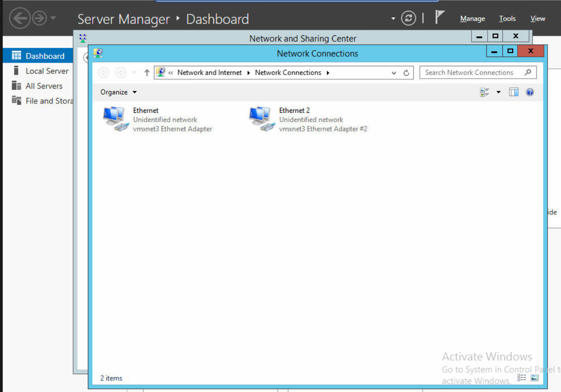The width and height of the screenshot is (561, 392).
Task: Minimize the Network Connections window
Action: [x=494, y=51]
